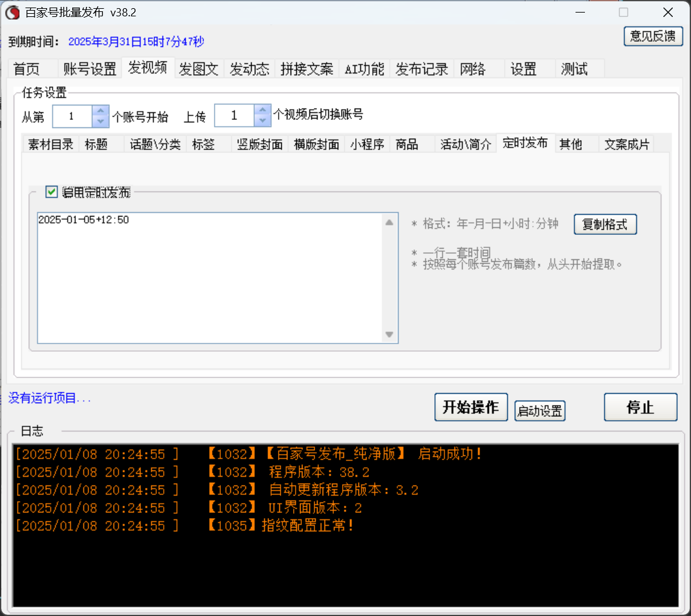
Task: Click the log line 程序版本：38.2
Action: coord(319,472)
